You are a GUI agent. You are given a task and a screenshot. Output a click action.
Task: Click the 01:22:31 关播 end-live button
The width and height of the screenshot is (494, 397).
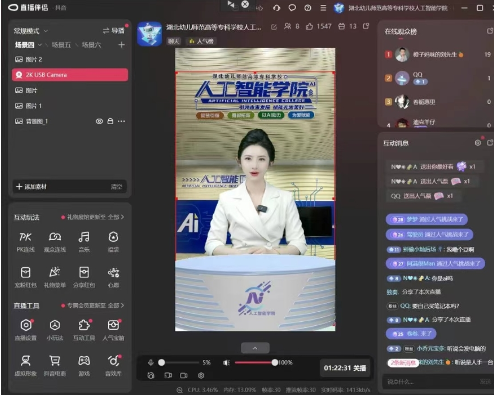(x=345, y=368)
